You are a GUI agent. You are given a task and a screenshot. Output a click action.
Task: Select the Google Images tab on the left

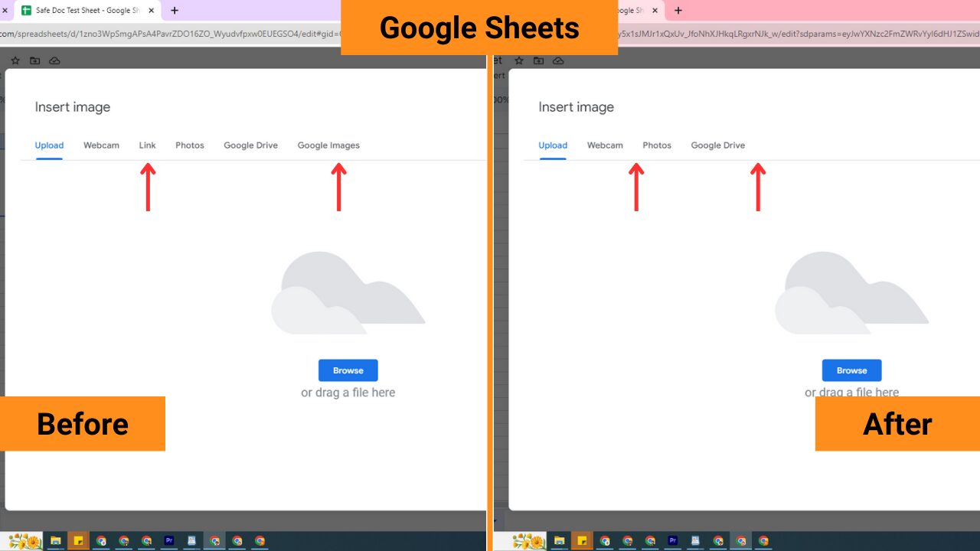(x=328, y=145)
